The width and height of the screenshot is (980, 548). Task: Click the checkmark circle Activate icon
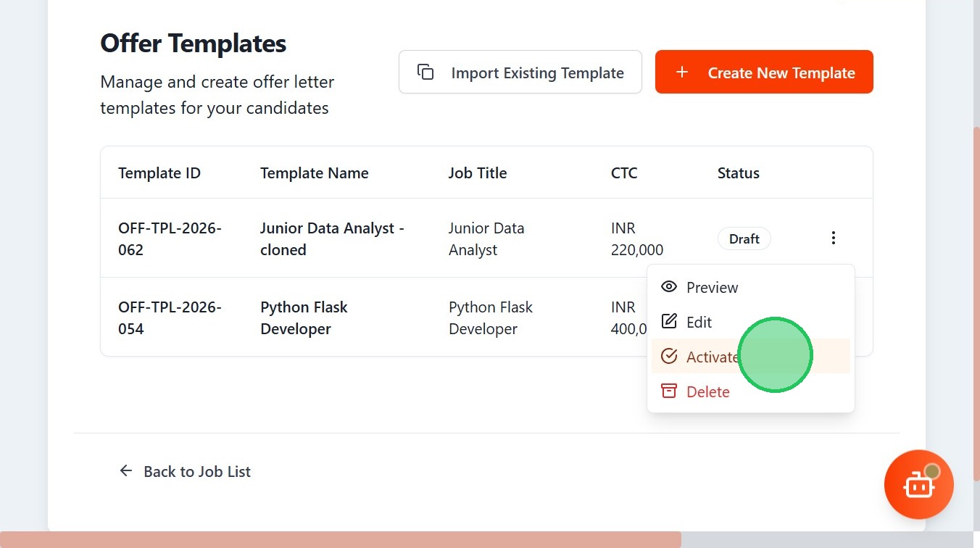click(x=669, y=357)
